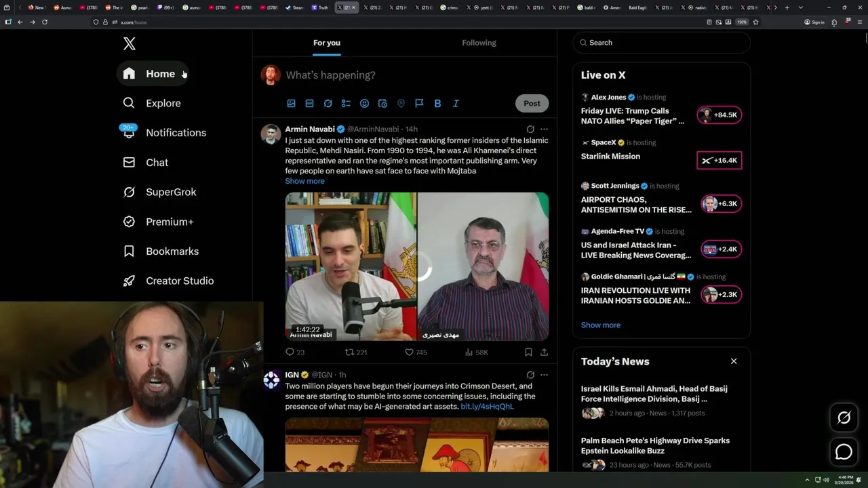Add a poll to the post
The image size is (868, 488).
click(x=346, y=104)
